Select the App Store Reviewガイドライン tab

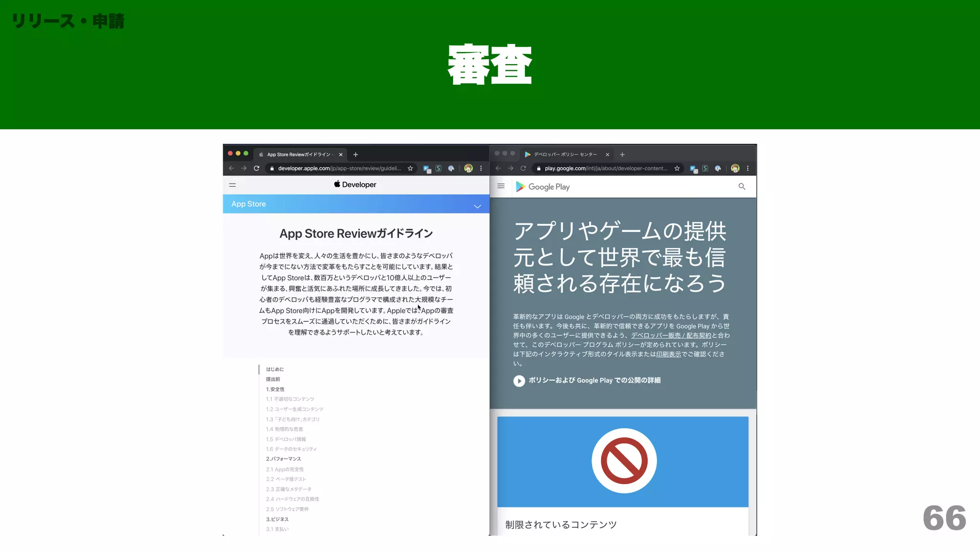pos(299,154)
